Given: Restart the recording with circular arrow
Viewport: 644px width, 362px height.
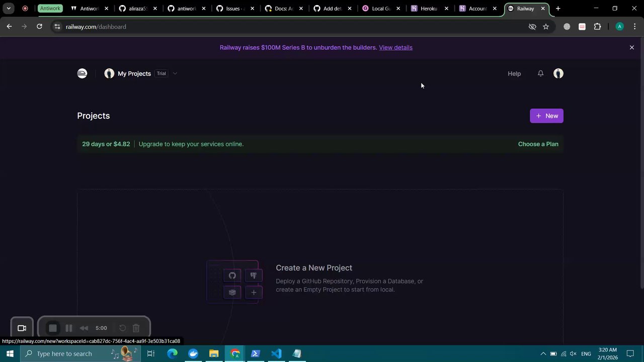Looking at the screenshot, I should pyautogui.click(x=122, y=328).
